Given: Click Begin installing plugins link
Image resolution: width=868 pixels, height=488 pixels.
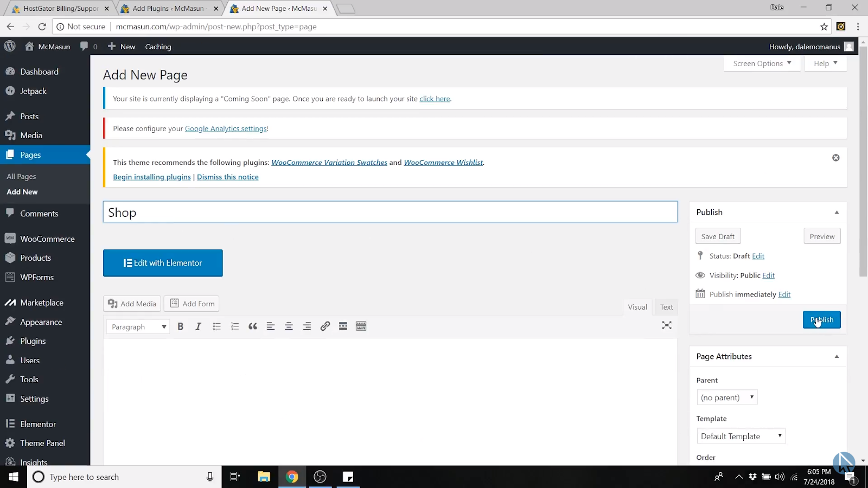Looking at the screenshot, I should 152,177.
